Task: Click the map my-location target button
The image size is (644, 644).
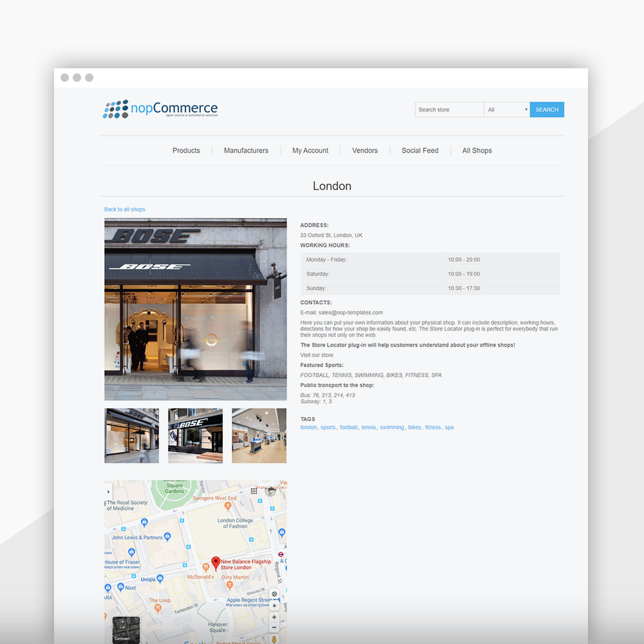Action: (274, 605)
